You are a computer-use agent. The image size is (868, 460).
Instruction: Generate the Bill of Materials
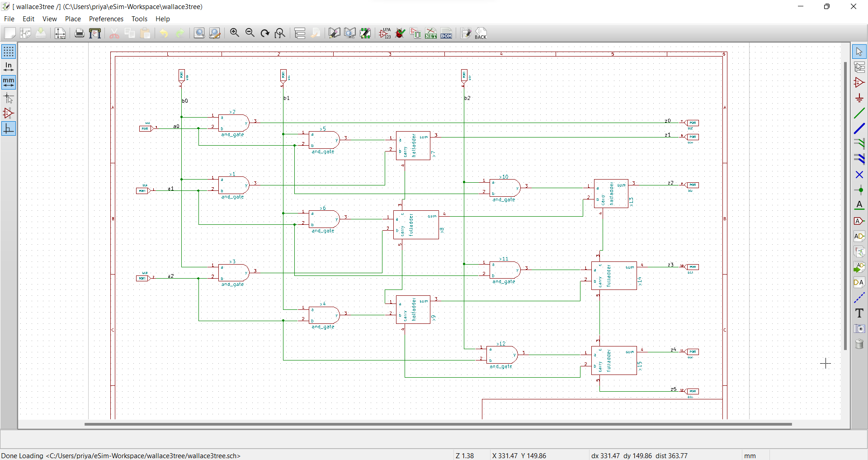click(x=447, y=33)
